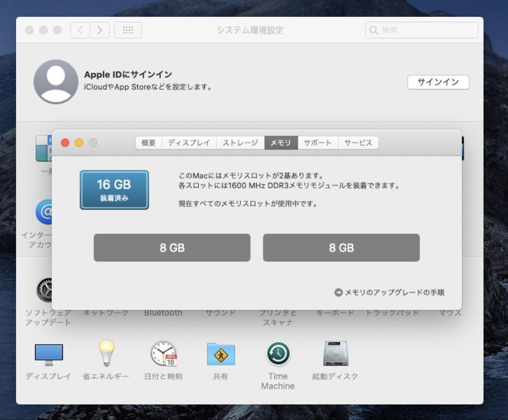The height and width of the screenshot is (420, 508).
Task: Click the プリンタとスキャナ label
Action: [x=278, y=317]
